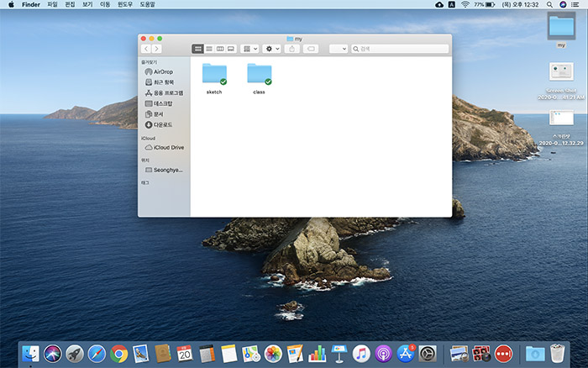Open Google Chrome from the Dock

(119, 354)
